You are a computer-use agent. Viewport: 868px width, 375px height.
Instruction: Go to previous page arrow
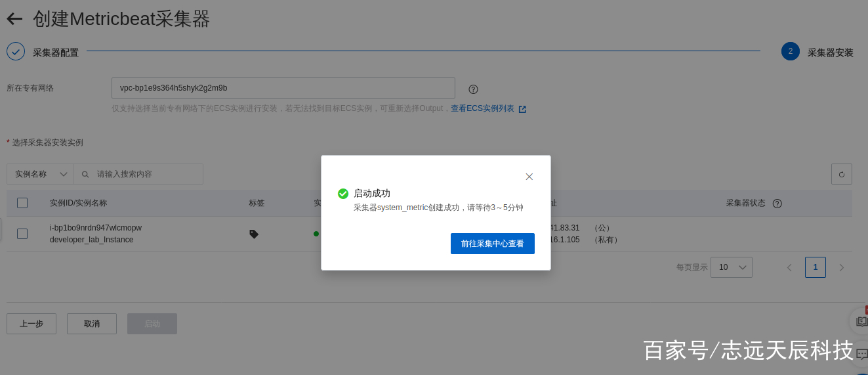pyautogui.click(x=789, y=267)
